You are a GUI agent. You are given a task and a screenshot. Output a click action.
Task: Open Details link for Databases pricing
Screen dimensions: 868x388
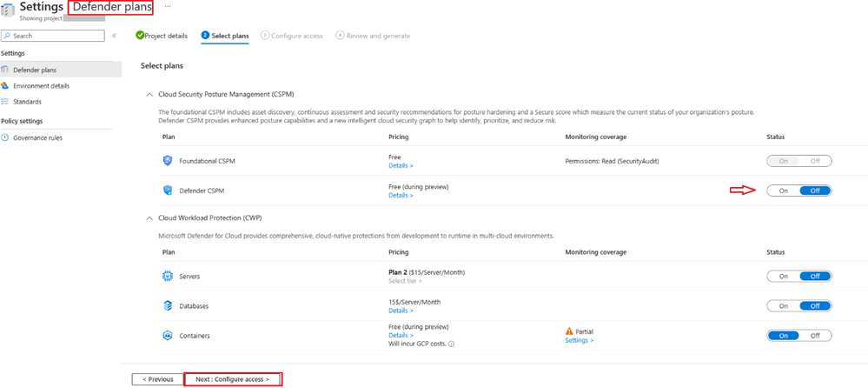tap(401, 311)
